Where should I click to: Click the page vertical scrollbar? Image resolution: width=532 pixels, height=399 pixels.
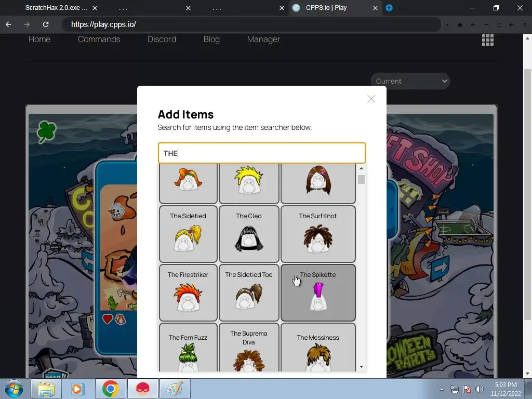[528, 194]
